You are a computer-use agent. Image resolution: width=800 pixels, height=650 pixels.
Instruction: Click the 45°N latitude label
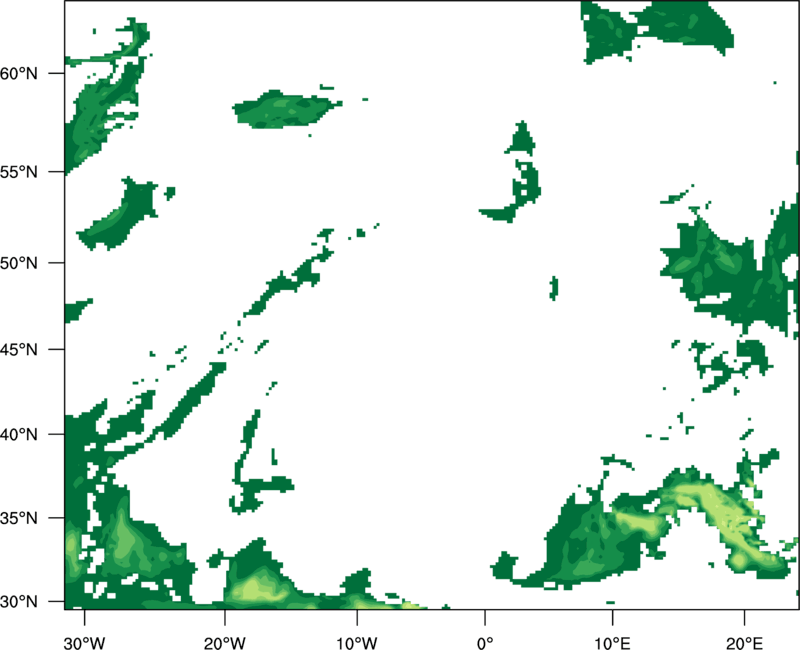point(18,349)
